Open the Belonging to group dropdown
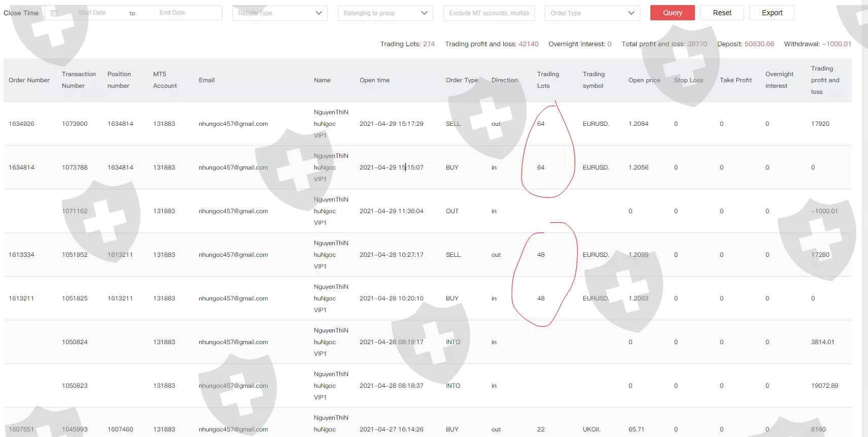868x437 pixels. point(386,13)
